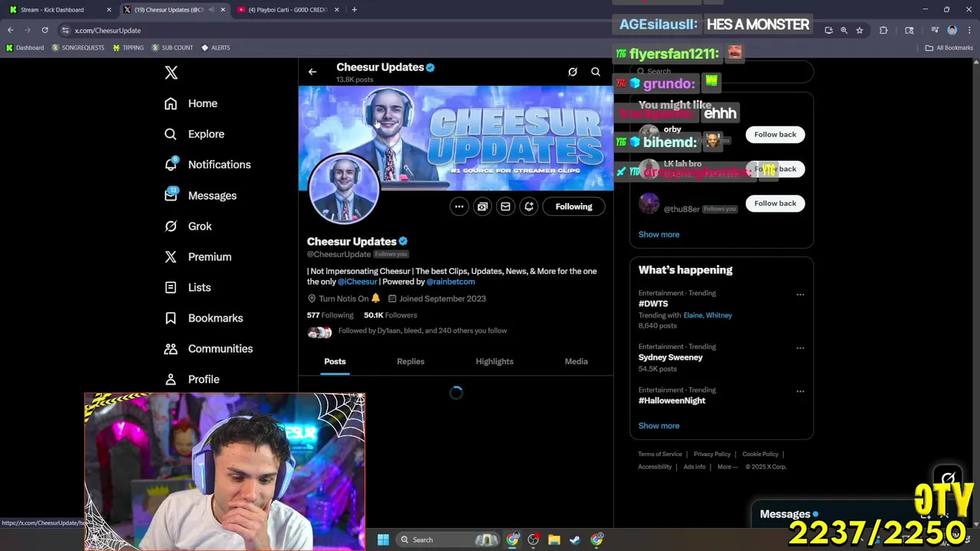This screenshot has width=980, height=551.
Task: Toggle the notification bell plus icon
Action: (x=529, y=207)
